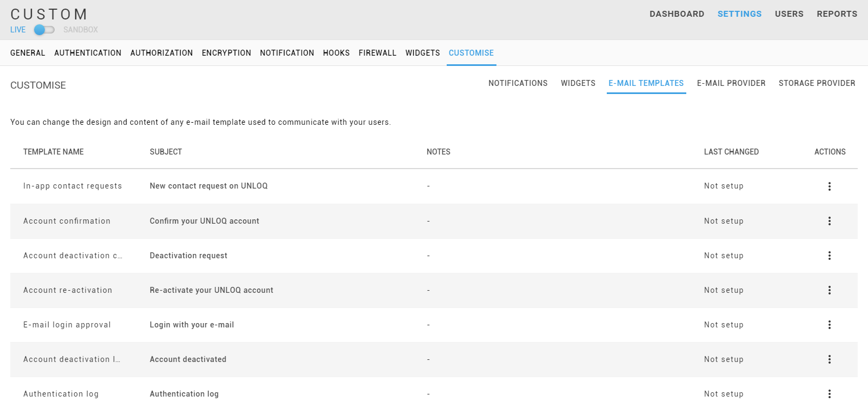Click subject 'Confirm your UNLOQ account'

click(x=204, y=221)
